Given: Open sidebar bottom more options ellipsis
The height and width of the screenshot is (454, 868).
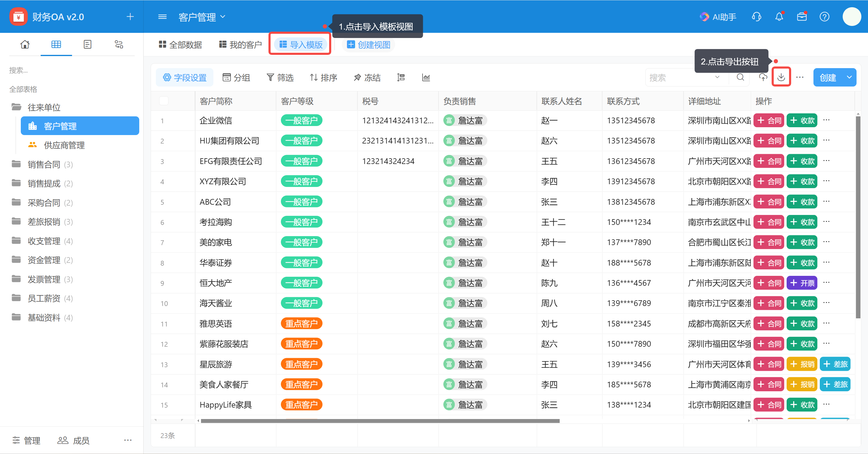Looking at the screenshot, I should click(128, 440).
